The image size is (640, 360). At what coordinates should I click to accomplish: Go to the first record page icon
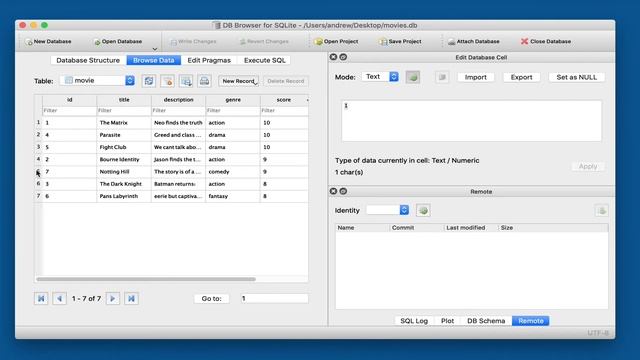(x=41, y=298)
